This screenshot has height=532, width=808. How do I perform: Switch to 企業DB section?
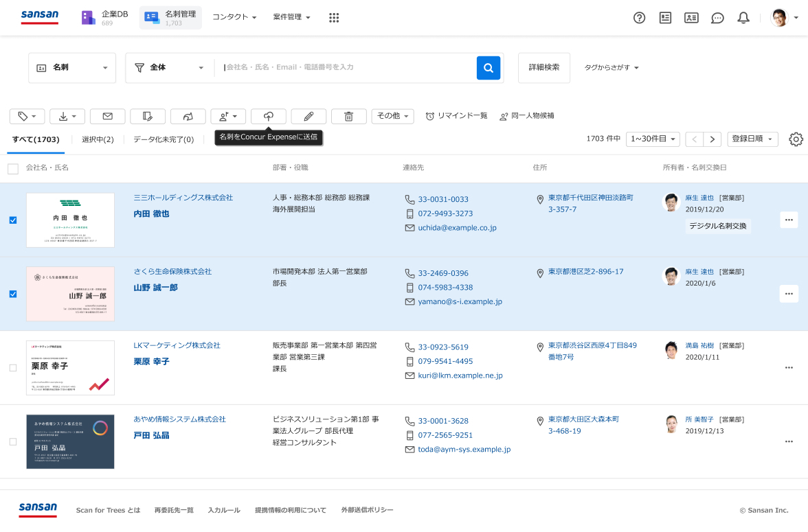(x=104, y=18)
